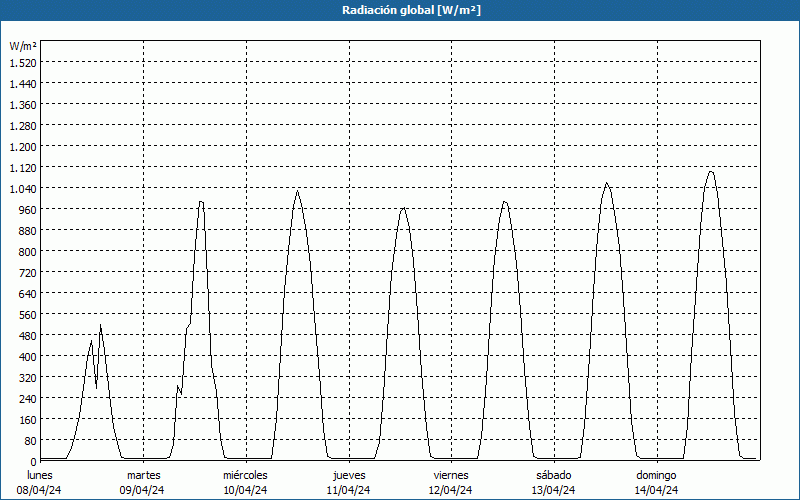800x500 pixels.
Task: Select the 240 y-axis label
Action: click(28, 398)
